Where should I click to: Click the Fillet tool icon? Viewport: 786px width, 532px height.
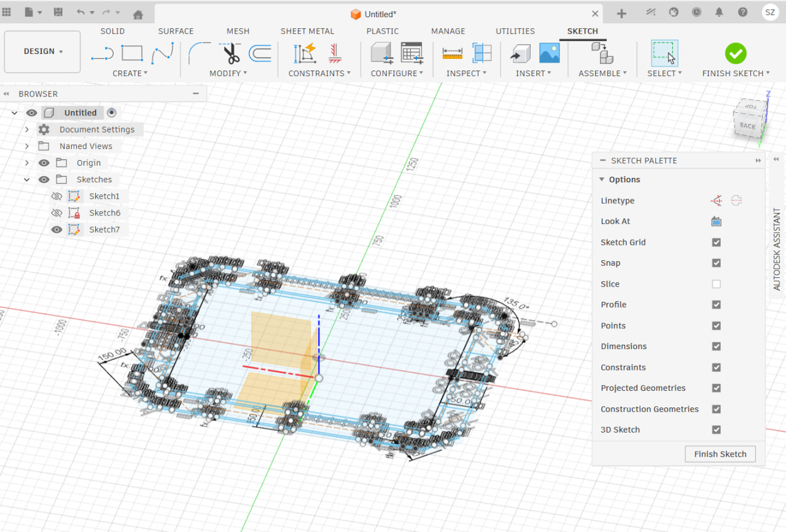200,53
